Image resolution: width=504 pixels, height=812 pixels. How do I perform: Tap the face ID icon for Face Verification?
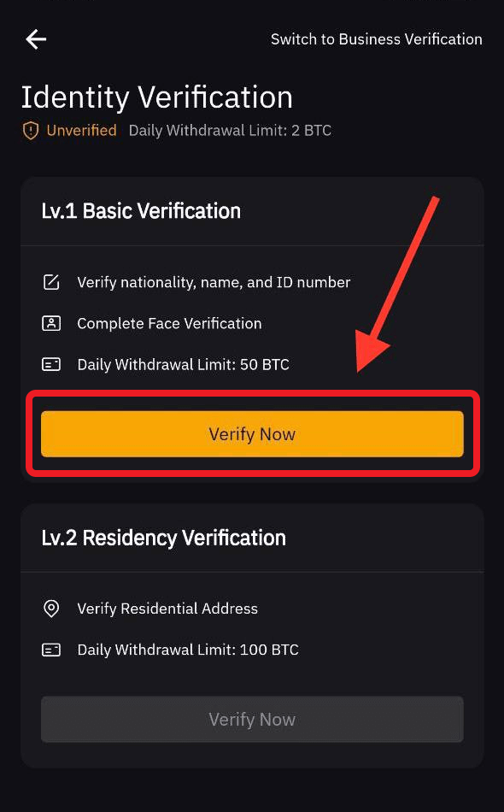click(50, 323)
